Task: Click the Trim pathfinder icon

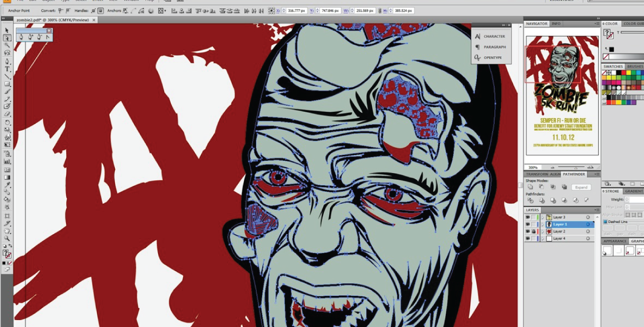Action: tap(541, 200)
